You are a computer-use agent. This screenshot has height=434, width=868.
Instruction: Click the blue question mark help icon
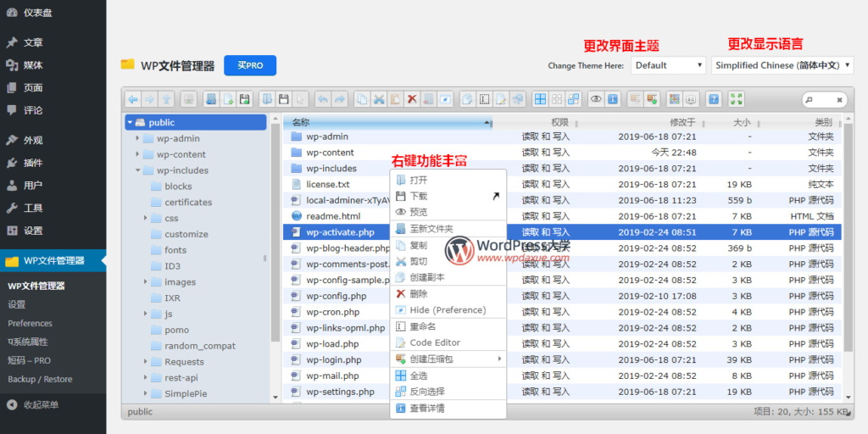(x=714, y=99)
